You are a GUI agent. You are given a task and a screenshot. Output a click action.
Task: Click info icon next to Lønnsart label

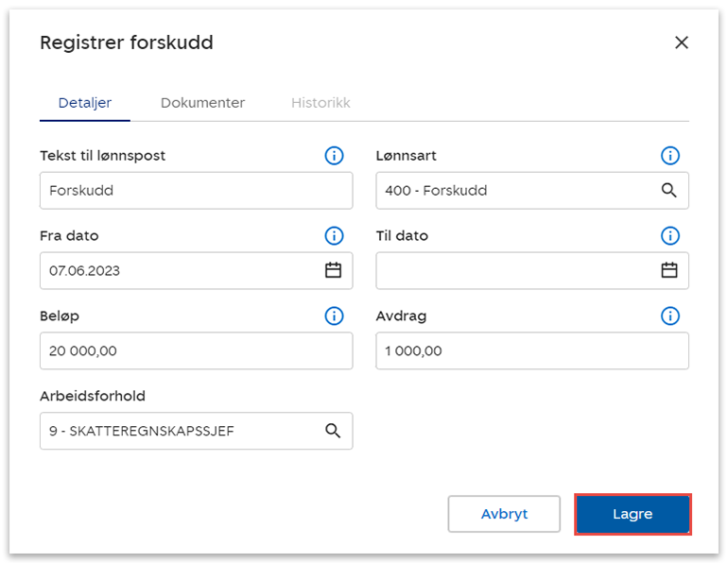click(669, 156)
